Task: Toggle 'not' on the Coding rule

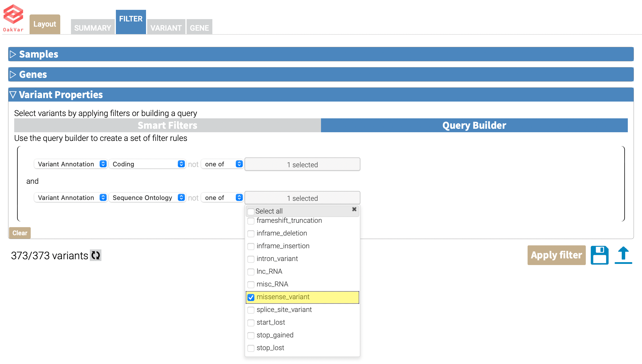Action: click(x=193, y=164)
